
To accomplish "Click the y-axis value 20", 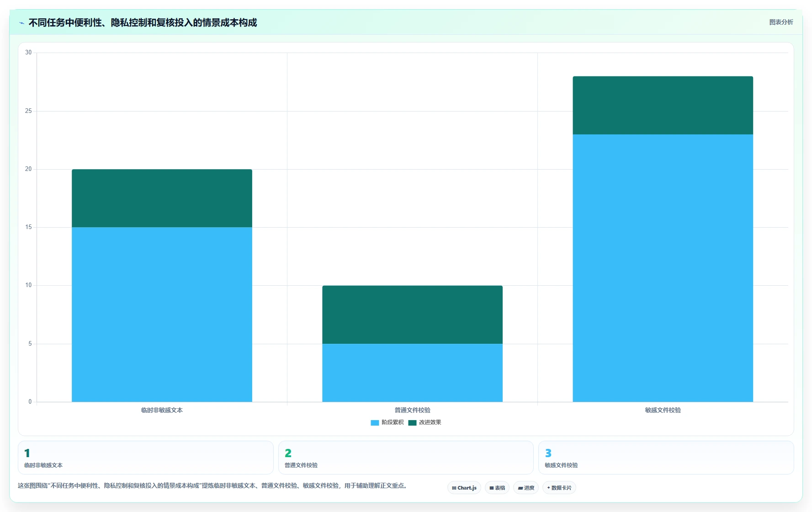I will click(x=28, y=169).
